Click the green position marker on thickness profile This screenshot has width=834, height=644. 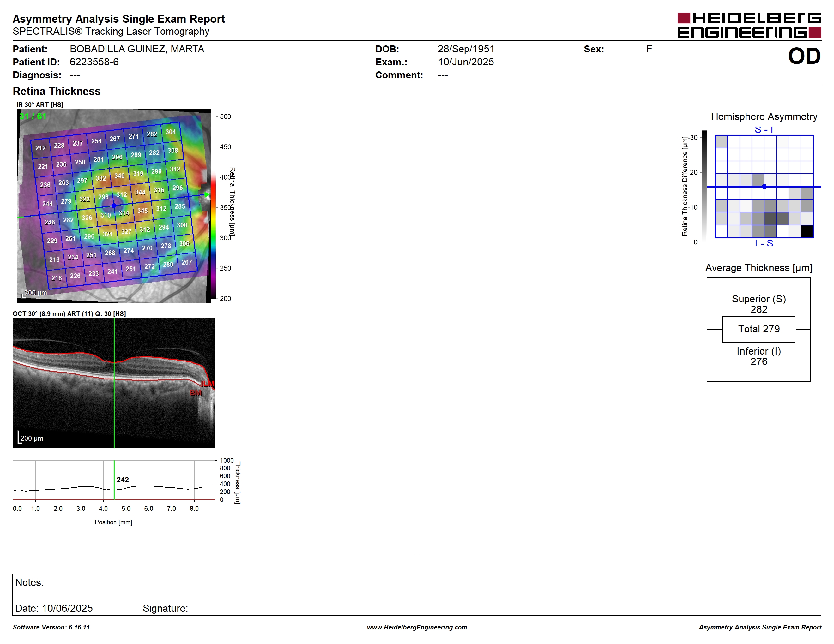coord(114,480)
